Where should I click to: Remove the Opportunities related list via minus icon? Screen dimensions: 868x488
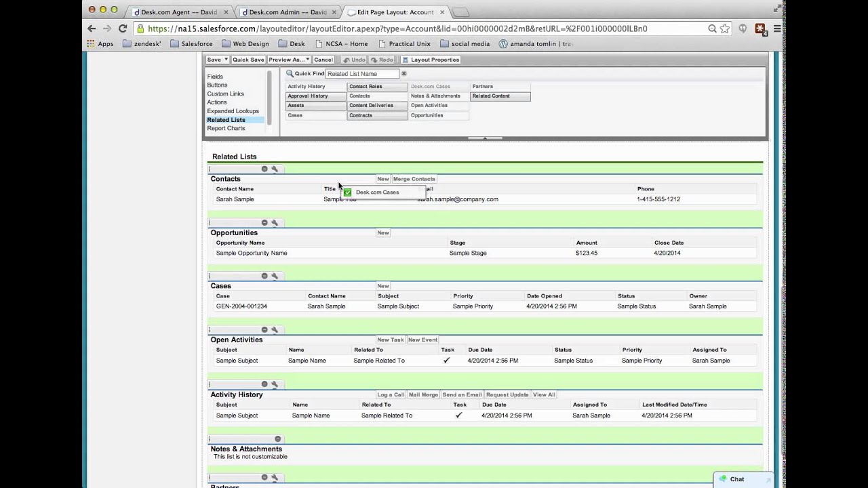264,222
